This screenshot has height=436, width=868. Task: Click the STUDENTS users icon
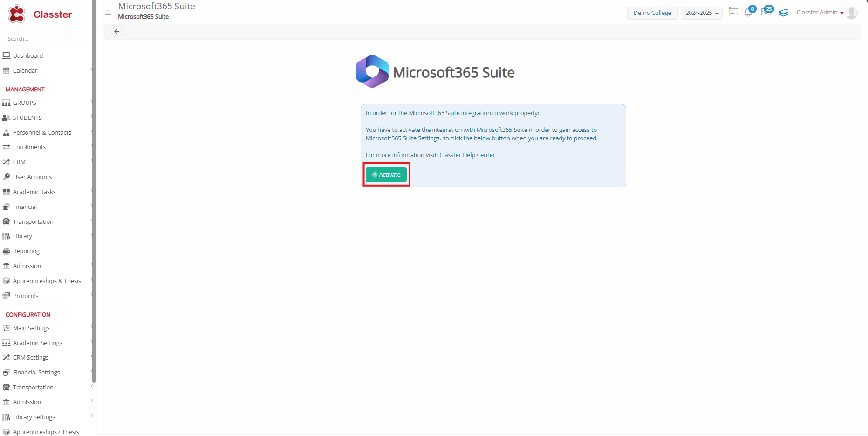(6, 118)
